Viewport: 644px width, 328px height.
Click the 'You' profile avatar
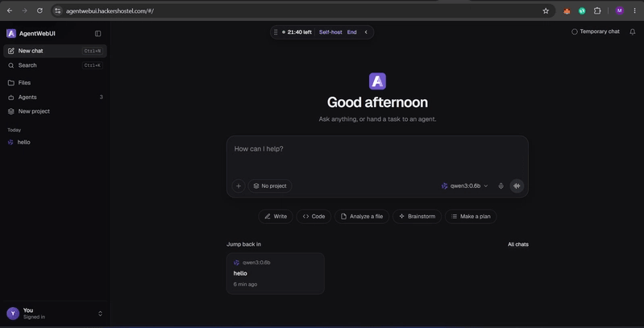point(13,313)
